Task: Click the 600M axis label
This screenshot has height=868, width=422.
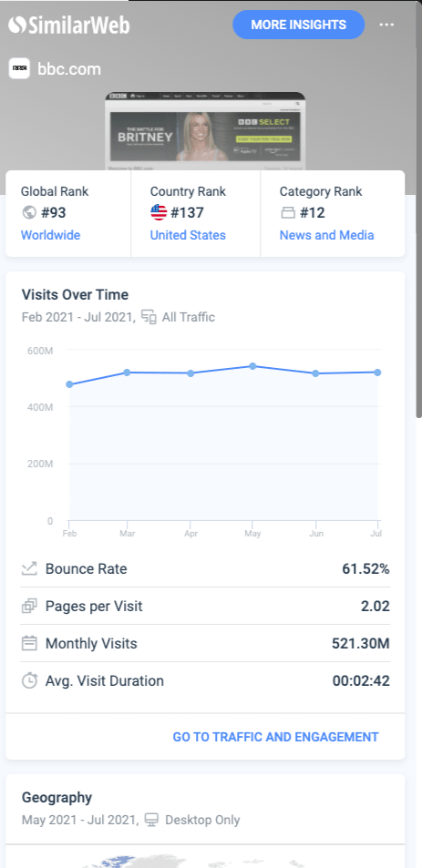Action: (40, 351)
